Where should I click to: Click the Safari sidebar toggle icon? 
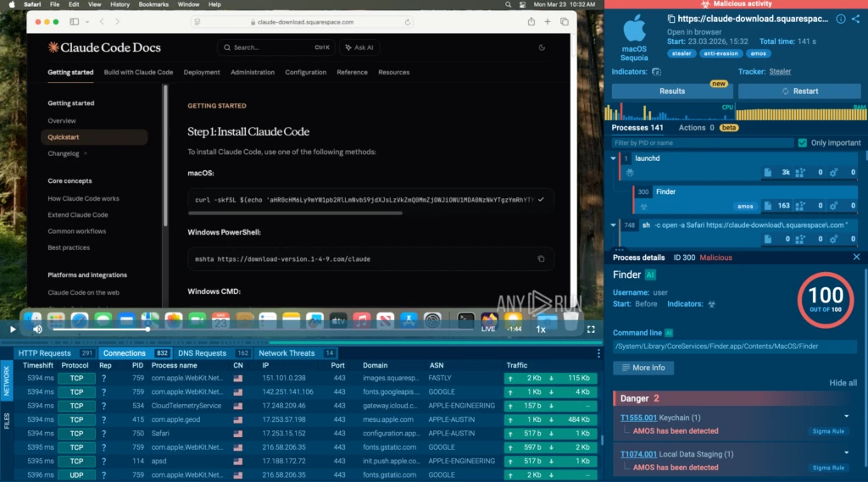(75, 21)
